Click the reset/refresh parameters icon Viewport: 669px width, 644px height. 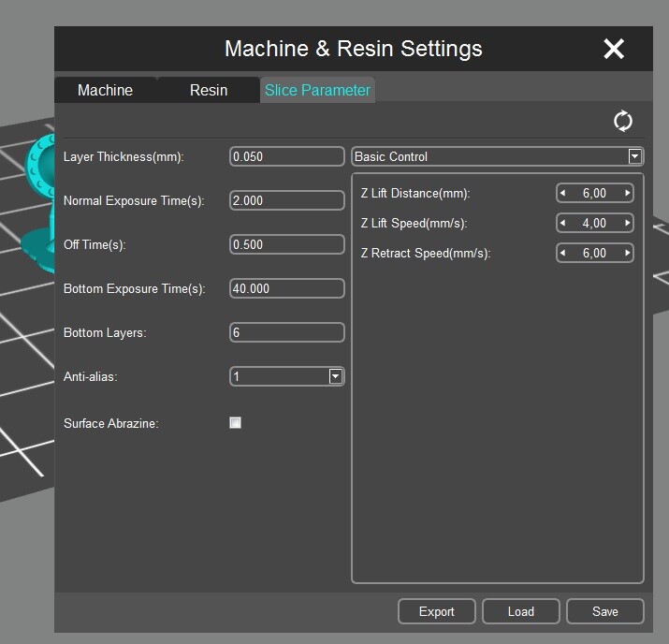[622, 121]
